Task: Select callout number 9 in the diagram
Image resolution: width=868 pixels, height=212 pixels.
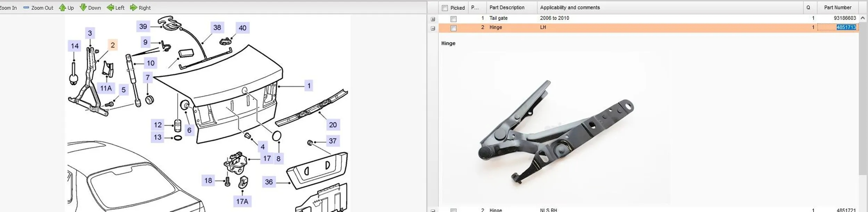Action: click(x=145, y=42)
